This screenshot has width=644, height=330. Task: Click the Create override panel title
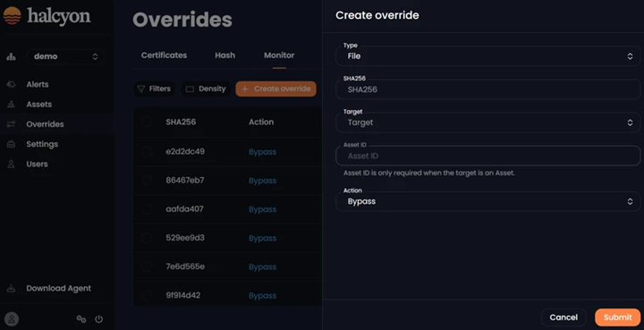pyautogui.click(x=377, y=15)
